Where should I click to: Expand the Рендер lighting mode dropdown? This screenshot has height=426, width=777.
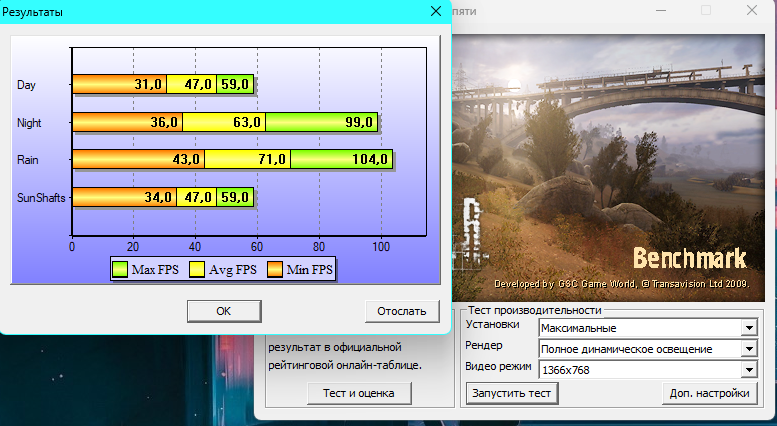pos(749,349)
